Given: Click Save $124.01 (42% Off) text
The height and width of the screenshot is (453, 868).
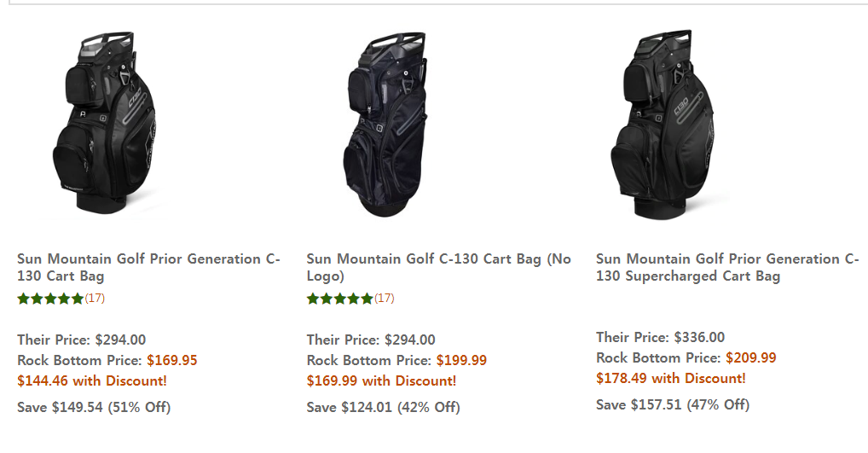Looking at the screenshot, I should [383, 408].
